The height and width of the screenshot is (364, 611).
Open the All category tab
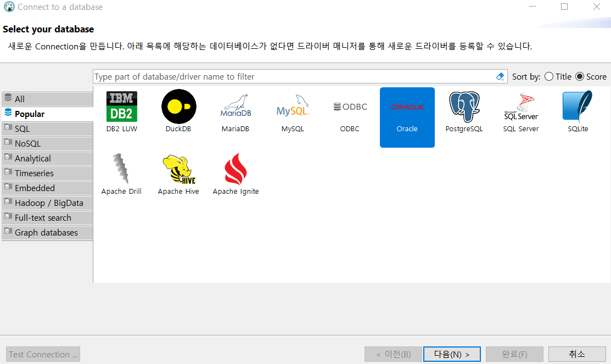pos(47,99)
